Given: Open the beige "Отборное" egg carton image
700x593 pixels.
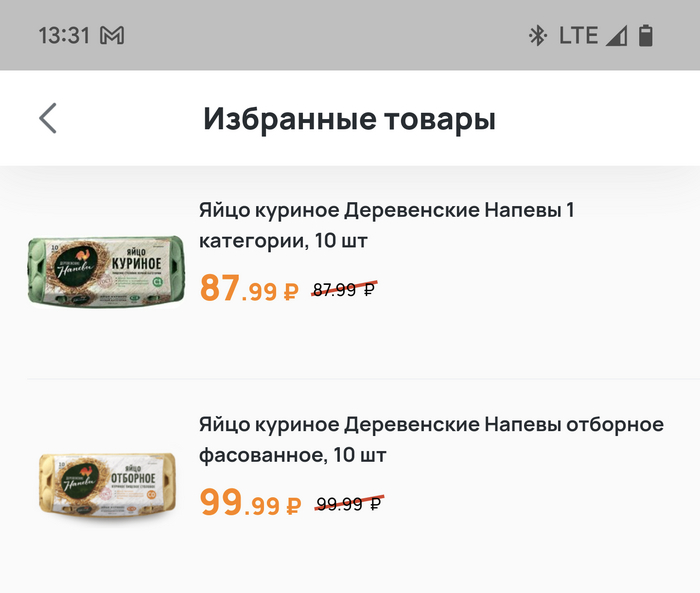Looking at the screenshot, I should pos(108,486).
